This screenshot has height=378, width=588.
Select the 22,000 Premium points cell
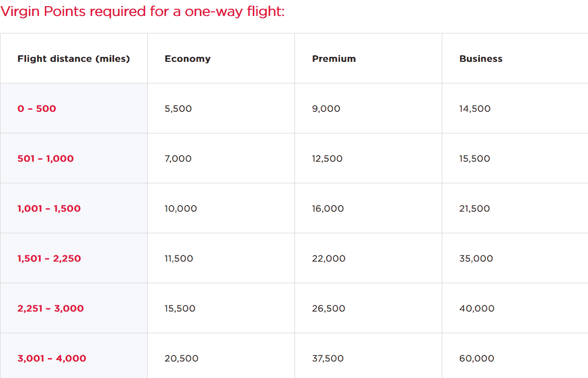(328, 259)
